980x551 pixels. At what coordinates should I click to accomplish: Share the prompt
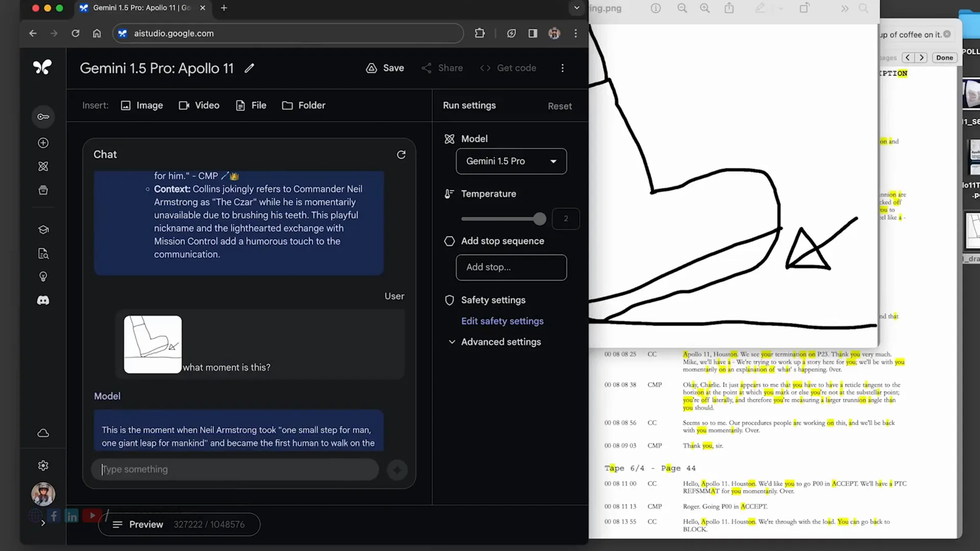pos(442,68)
